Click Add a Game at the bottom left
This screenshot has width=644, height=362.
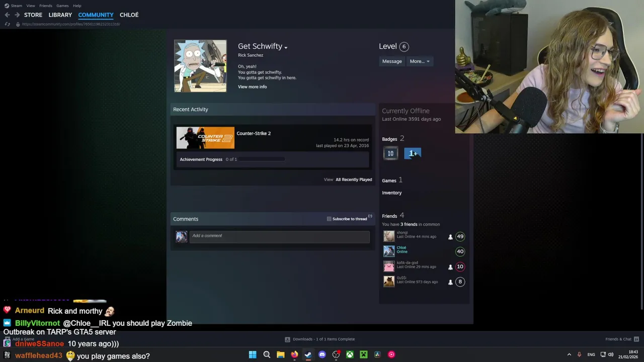point(20,339)
